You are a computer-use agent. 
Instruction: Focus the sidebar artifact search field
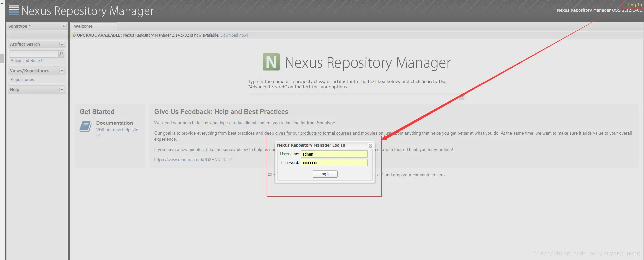(x=34, y=54)
